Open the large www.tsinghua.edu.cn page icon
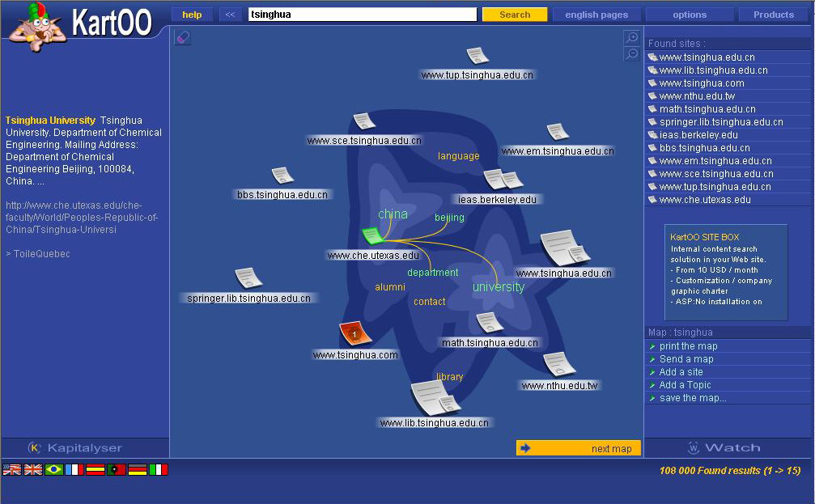The width and height of the screenshot is (815, 504). click(565, 248)
